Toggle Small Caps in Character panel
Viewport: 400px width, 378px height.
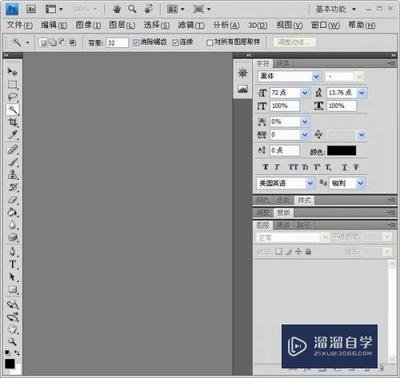[x=305, y=167]
